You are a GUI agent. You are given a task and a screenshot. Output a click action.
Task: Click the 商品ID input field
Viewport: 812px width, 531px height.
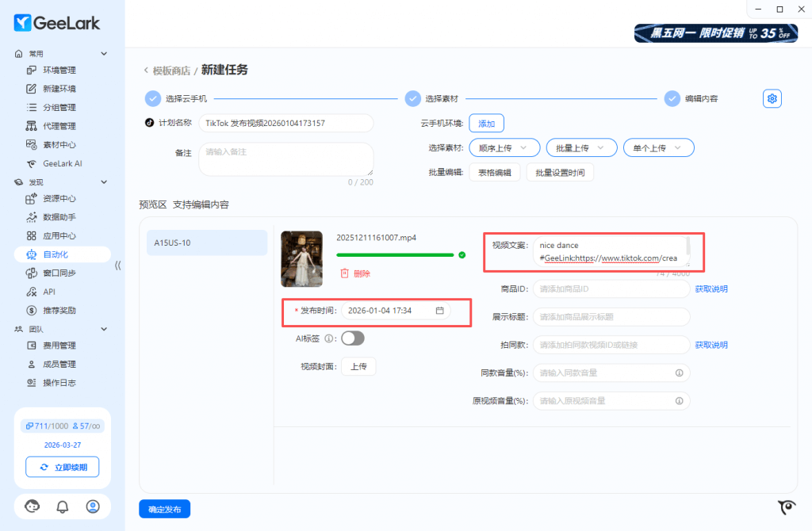[x=611, y=288]
